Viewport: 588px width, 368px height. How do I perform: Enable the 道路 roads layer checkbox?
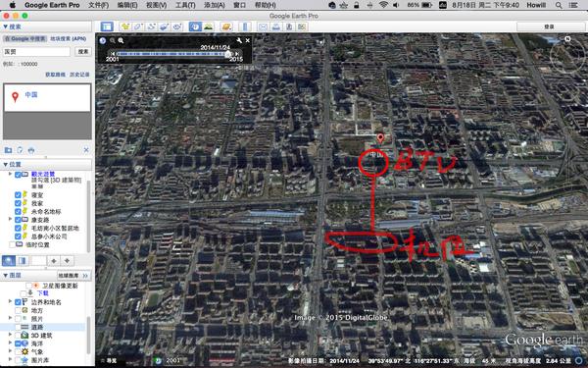tap(18, 327)
